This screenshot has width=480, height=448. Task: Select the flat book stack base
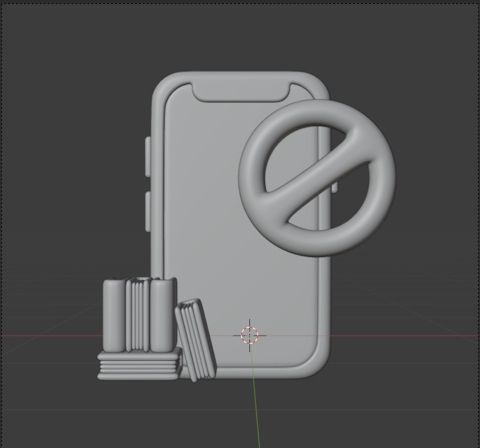[x=140, y=365]
